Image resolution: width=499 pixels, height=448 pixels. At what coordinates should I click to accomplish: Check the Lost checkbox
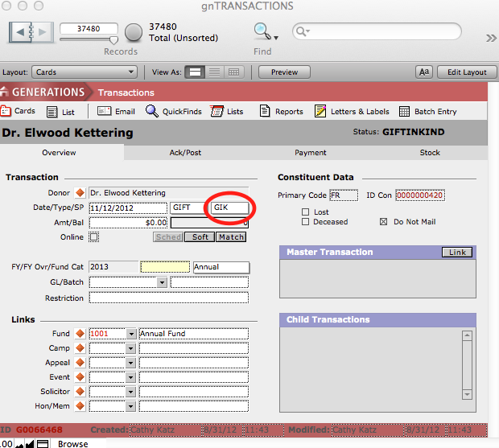pyautogui.click(x=305, y=212)
